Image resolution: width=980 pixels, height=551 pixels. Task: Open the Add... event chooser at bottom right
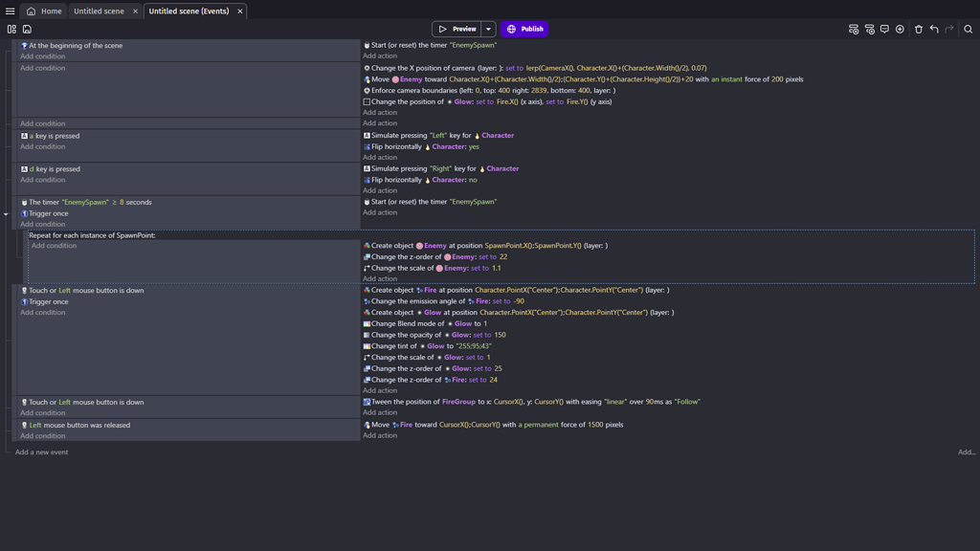(966, 451)
